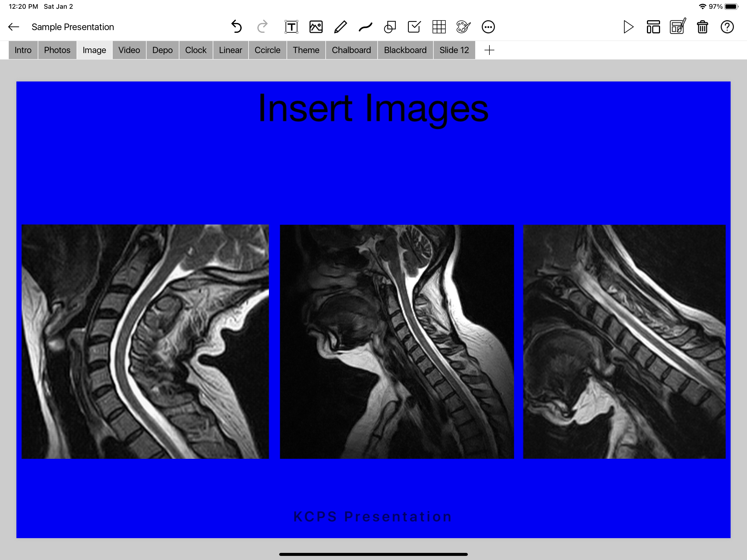Tap the home indicator bar
The image size is (747, 560).
[x=373, y=554]
